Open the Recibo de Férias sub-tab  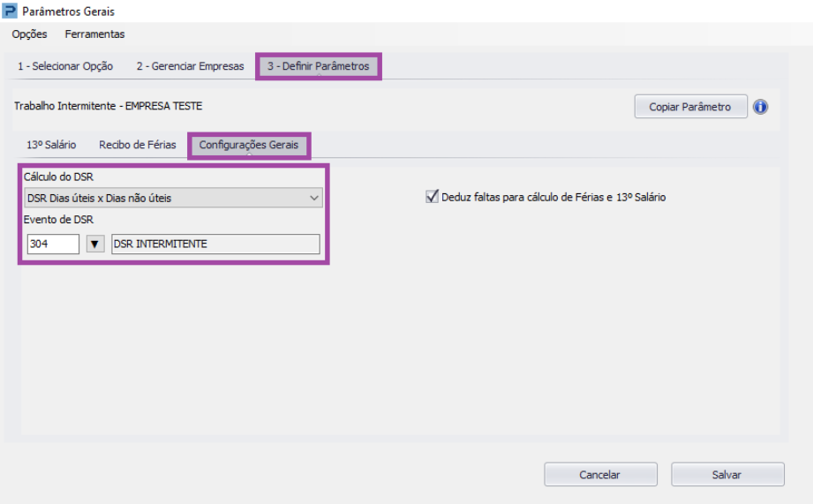[138, 145]
